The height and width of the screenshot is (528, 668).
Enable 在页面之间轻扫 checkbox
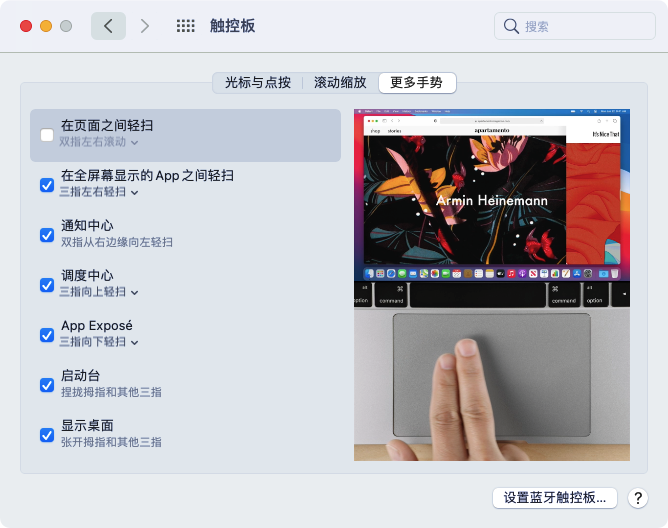pos(47,135)
